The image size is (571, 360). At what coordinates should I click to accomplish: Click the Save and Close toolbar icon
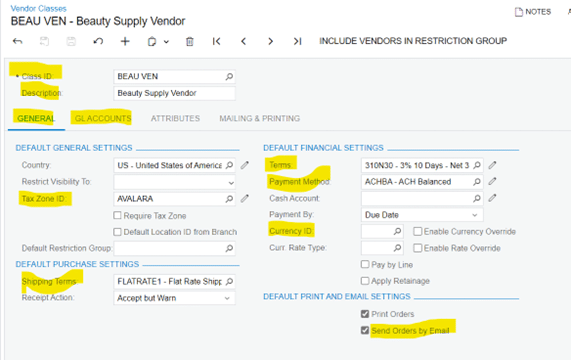44,41
